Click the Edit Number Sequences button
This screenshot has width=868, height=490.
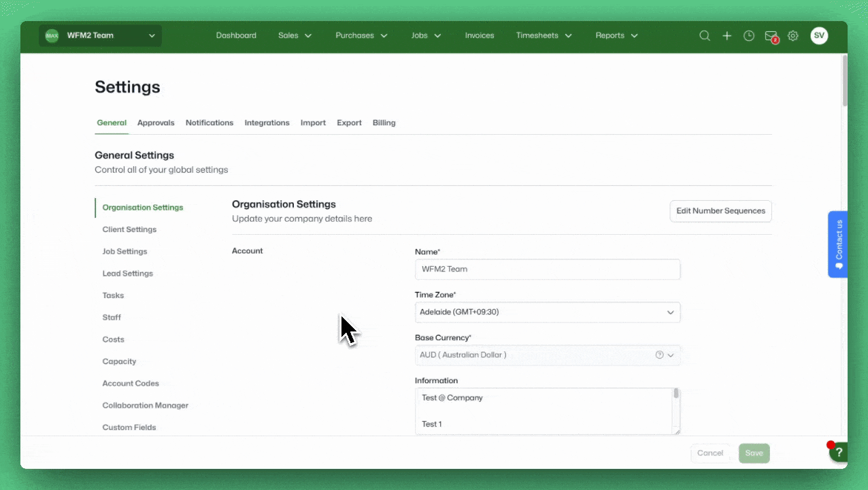click(720, 211)
